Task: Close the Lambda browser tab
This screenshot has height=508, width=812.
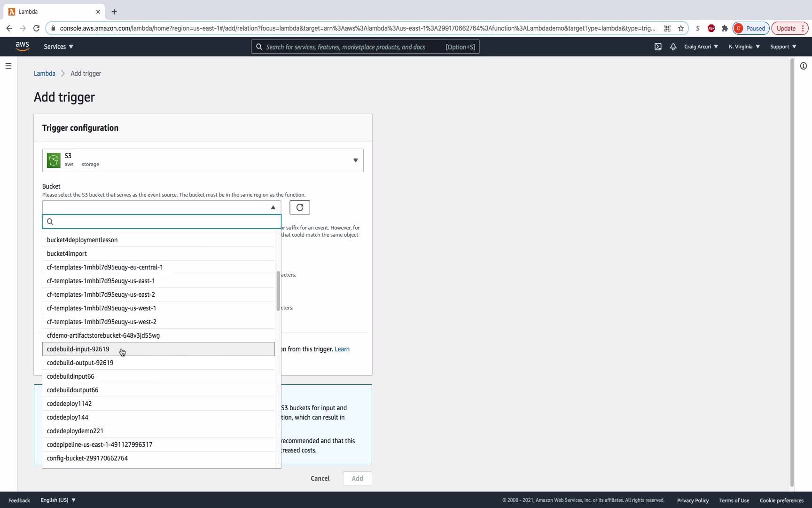Action: point(98,12)
